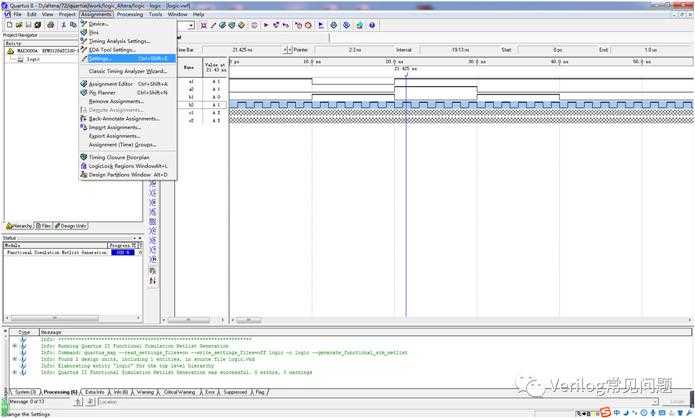
Task: Click the info icon beside Running Quartus II message
Action: (23, 346)
